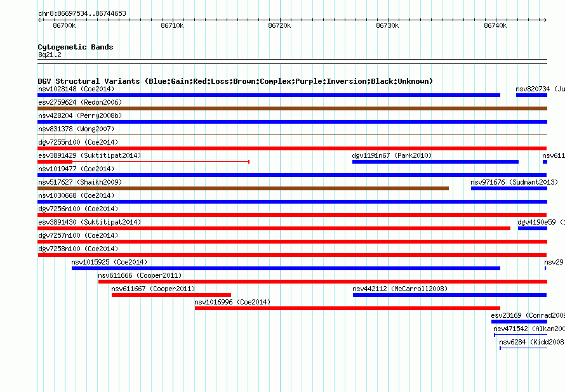Click the 86730k ruler tick label
This screenshot has height=392, width=565.
(387, 25)
